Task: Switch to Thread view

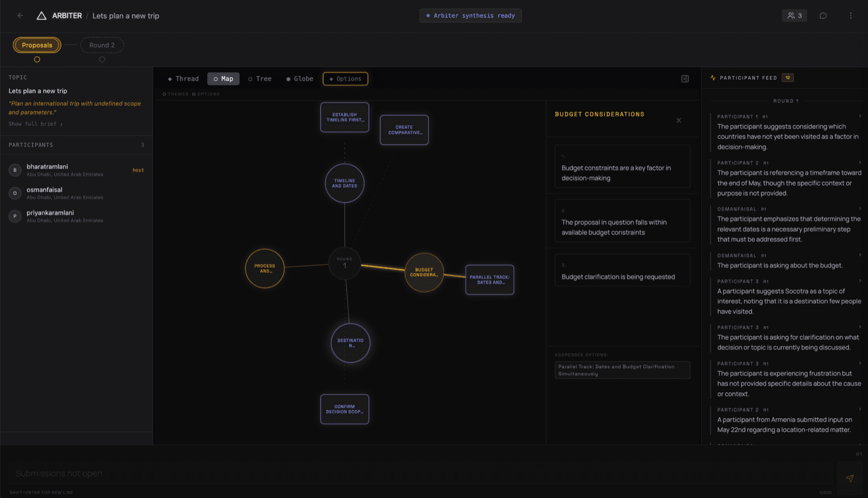Action: pos(183,79)
